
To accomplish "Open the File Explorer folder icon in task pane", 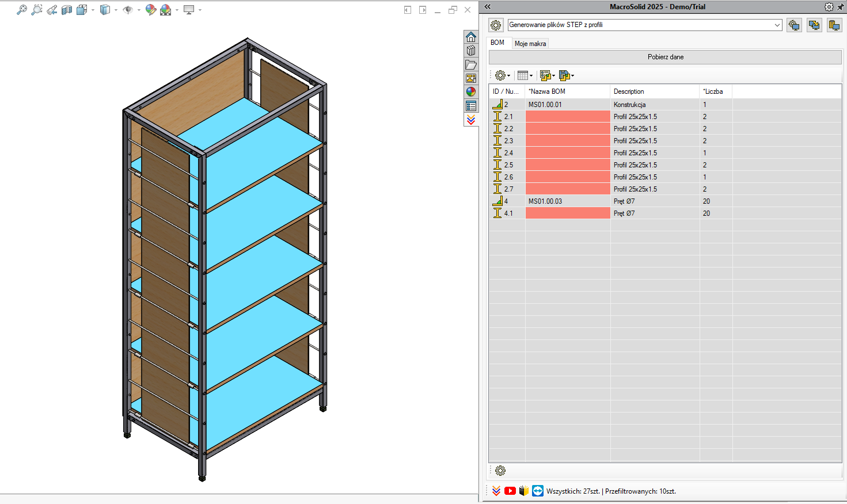I will point(471,64).
